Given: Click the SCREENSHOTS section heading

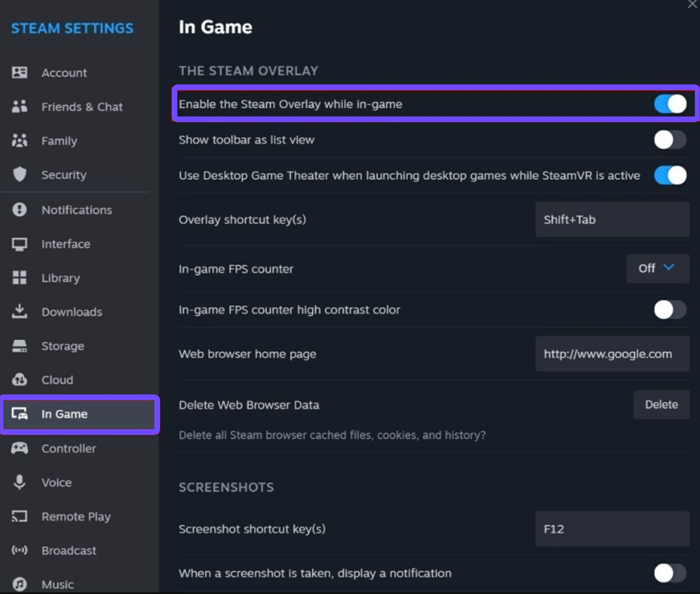Looking at the screenshot, I should 226,487.
